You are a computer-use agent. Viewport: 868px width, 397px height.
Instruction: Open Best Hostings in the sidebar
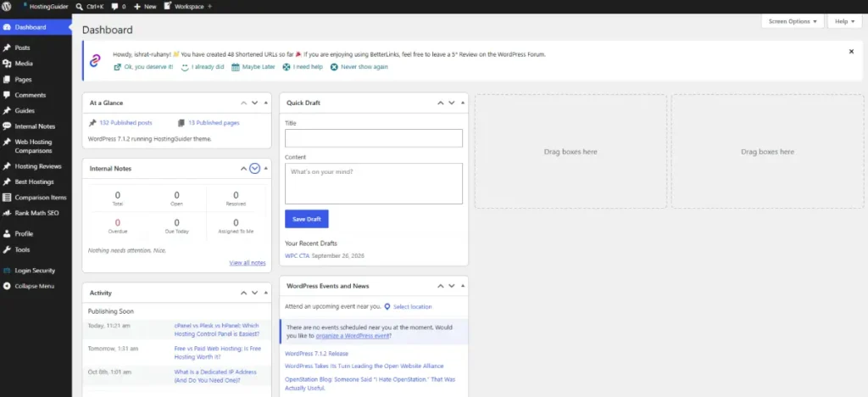[x=36, y=182]
